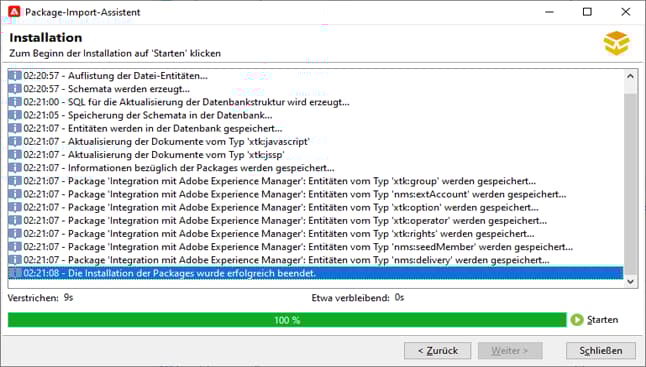Click the 'Installation' heading
646x367 pixels.
tap(46, 37)
